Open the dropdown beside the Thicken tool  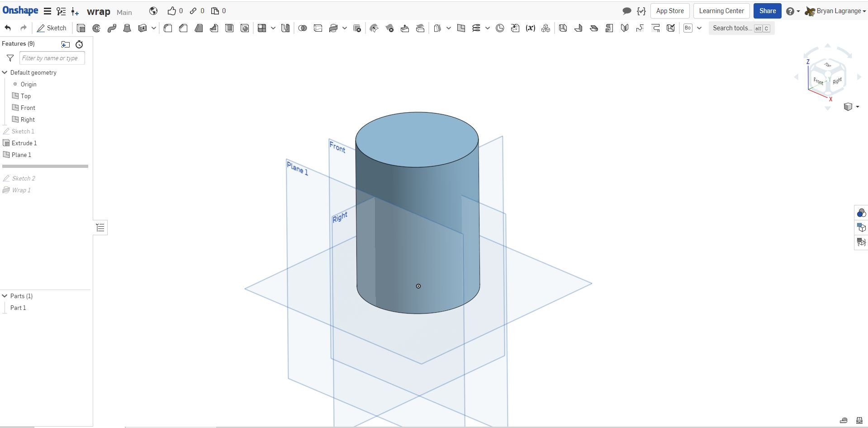coord(154,28)
